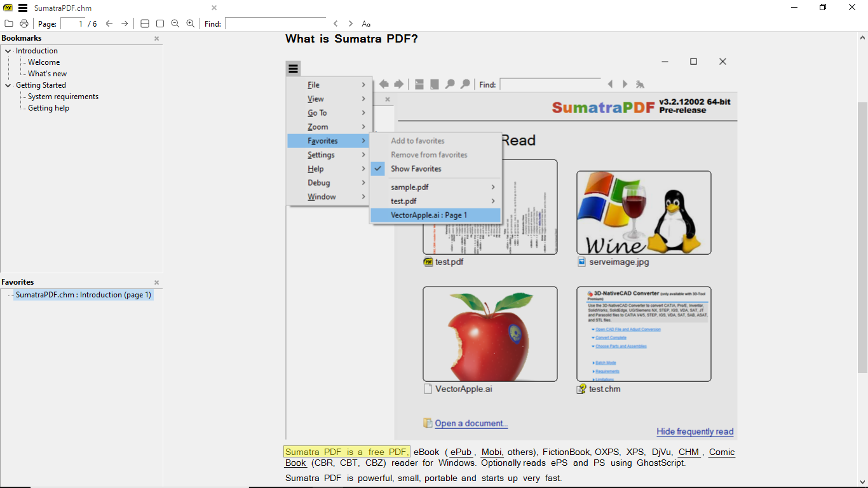Click the 'Open a document...' link in the picture
The width and height of the screenshot is (868, 488).
point(471,423)
